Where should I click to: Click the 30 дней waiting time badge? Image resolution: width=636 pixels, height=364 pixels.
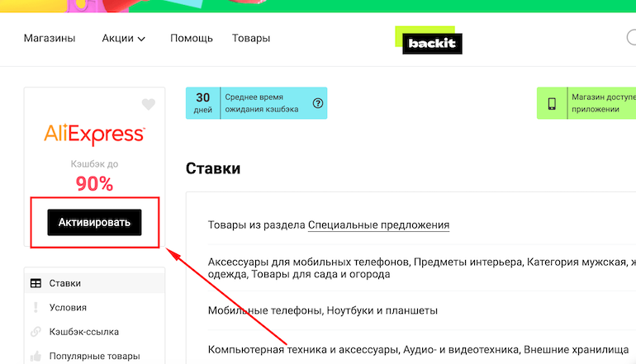click(x=203, y=103)
